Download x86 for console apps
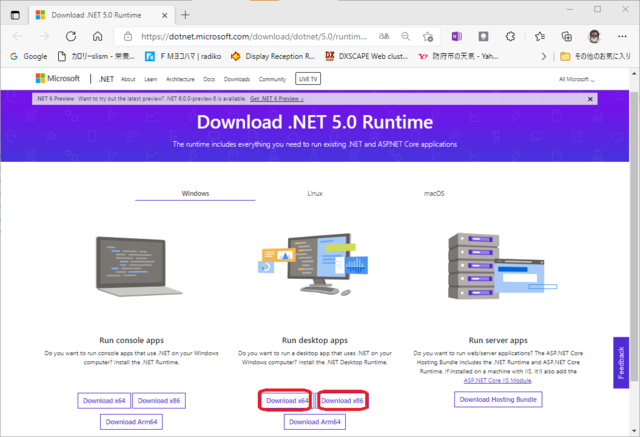Viewport: 640px width, 437px height. pos(159,401)
